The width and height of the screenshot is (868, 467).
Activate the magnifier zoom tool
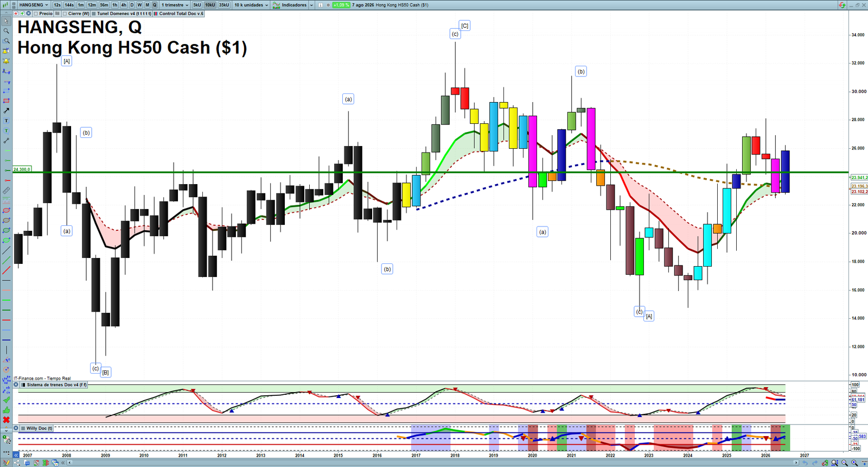[6, 31]
